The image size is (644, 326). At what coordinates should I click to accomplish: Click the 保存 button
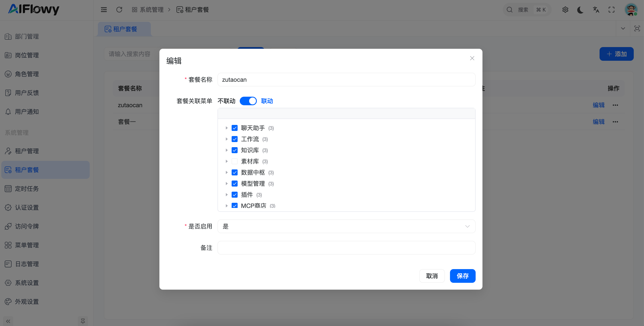click(463, 276)
